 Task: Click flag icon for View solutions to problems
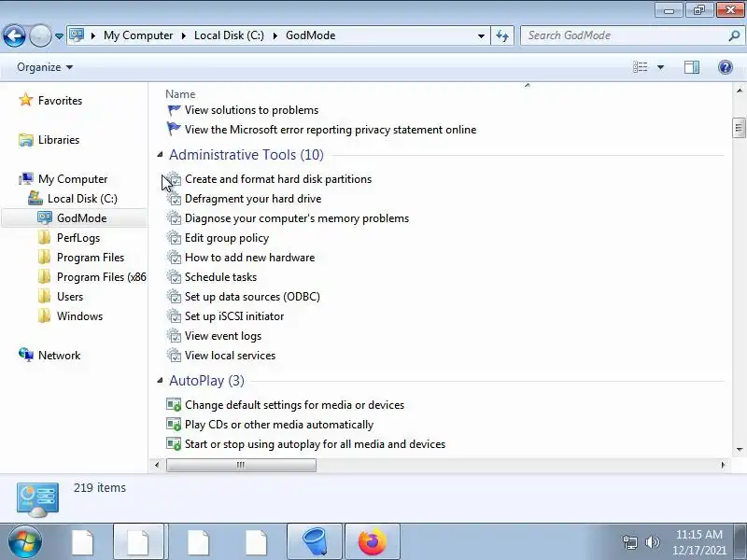(x=174, y=110)
